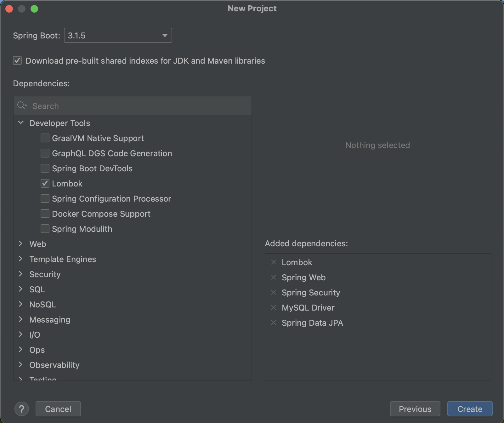The width and height of the screenshot is (504, 423).
Task: Focus the dependencies Search field
Action: 133,106
